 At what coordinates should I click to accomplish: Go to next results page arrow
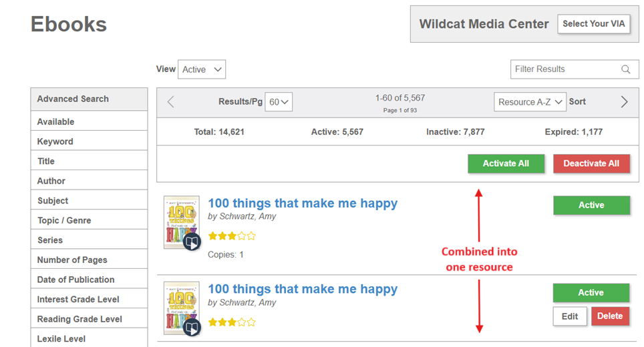[x=624, y=101]
